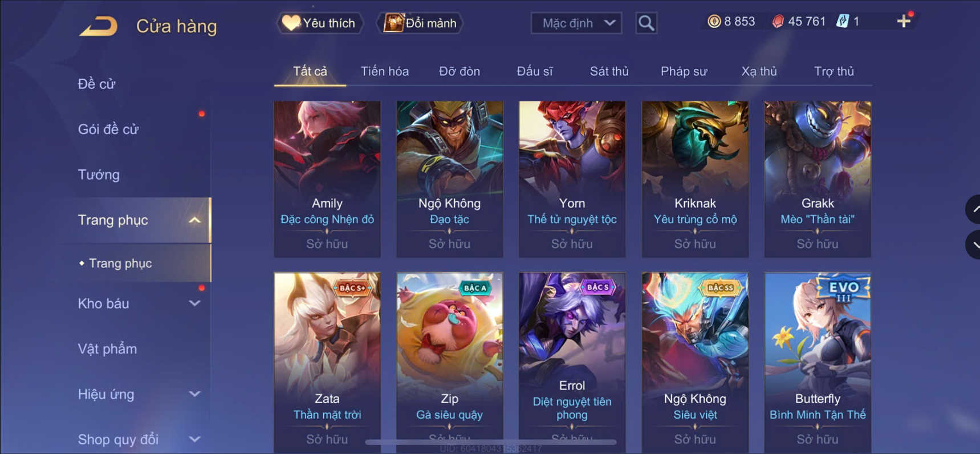Go back using the arrow icon
This screenshot has width=980, height=454.
(99, 26)
